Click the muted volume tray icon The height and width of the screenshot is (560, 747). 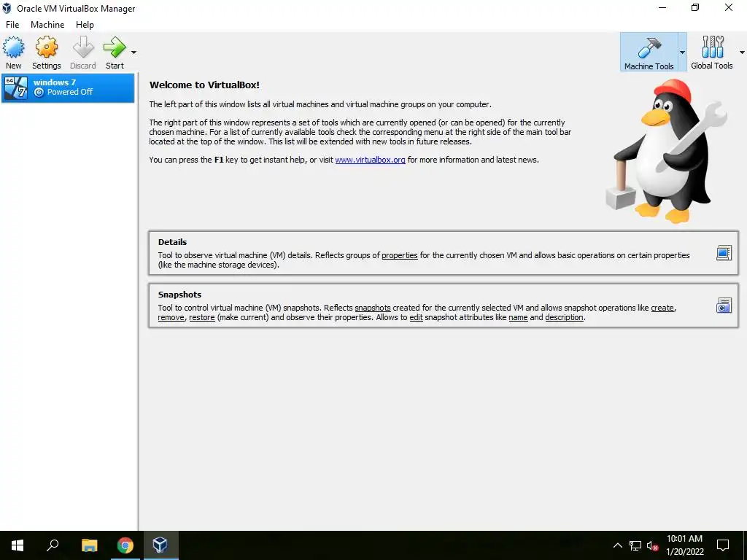pos(653,545)
